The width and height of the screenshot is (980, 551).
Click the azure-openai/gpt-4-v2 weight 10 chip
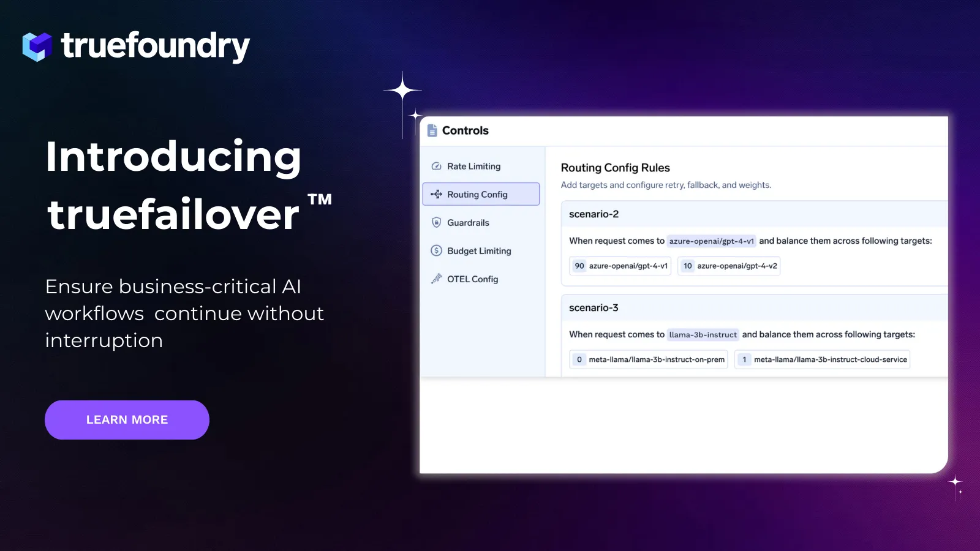tap(729, 266)
